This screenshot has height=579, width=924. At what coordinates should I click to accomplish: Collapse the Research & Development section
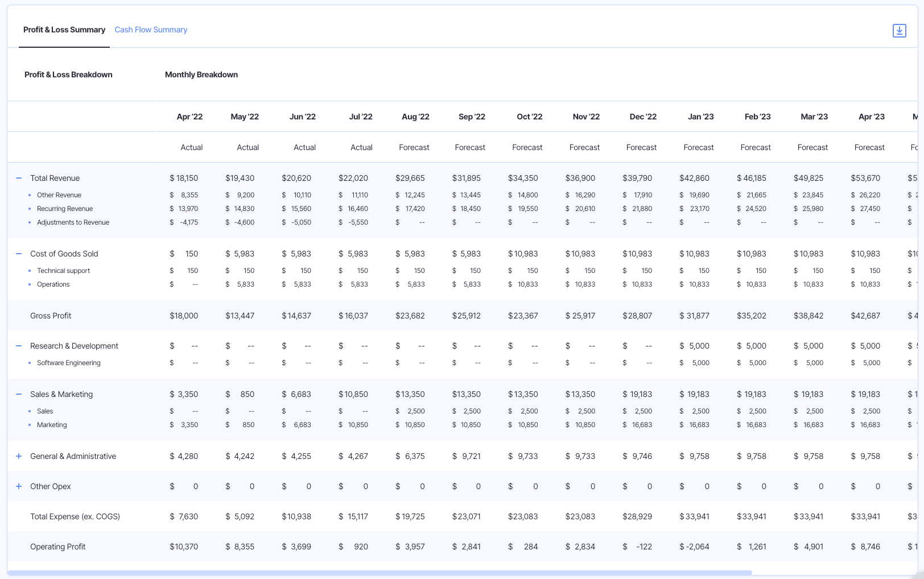point(18,345)
